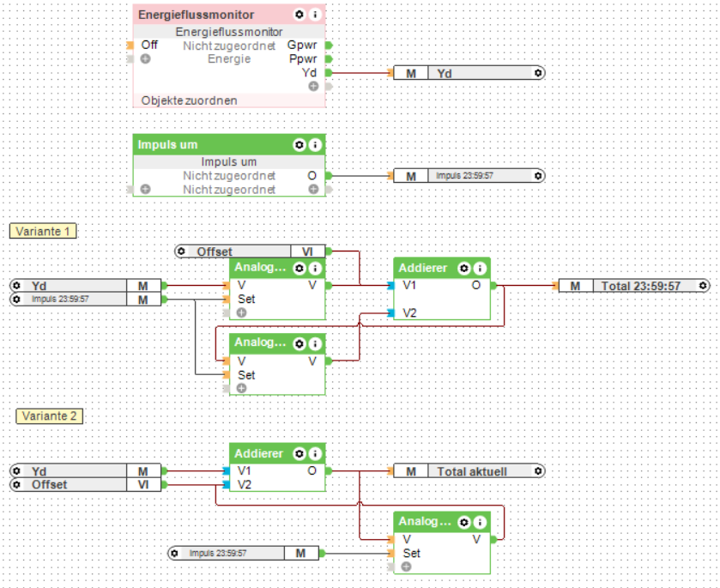Image resolution: width=720 pixels, height=588 pixels.
Task: Select the Variante 1 label
Action: pos(43,231)
